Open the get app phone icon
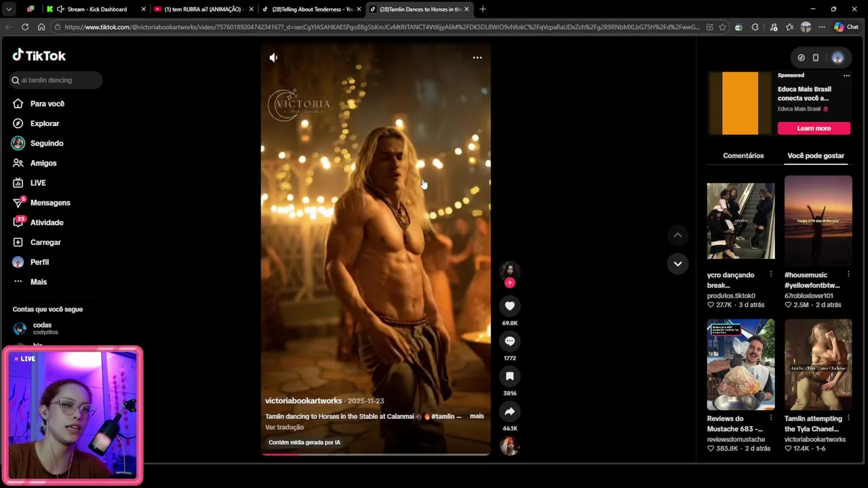The height and width of the screenshot is (488, 868). (x=816, y=58)
